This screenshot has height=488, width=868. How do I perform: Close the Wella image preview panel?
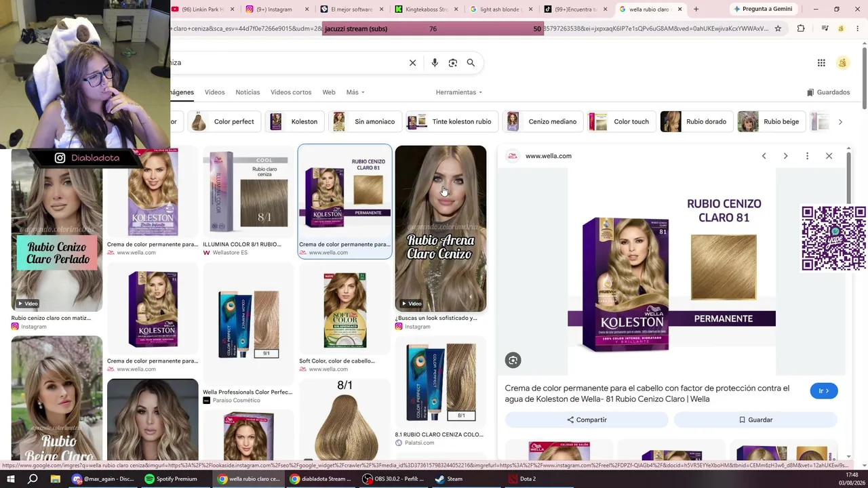[829, 156]
